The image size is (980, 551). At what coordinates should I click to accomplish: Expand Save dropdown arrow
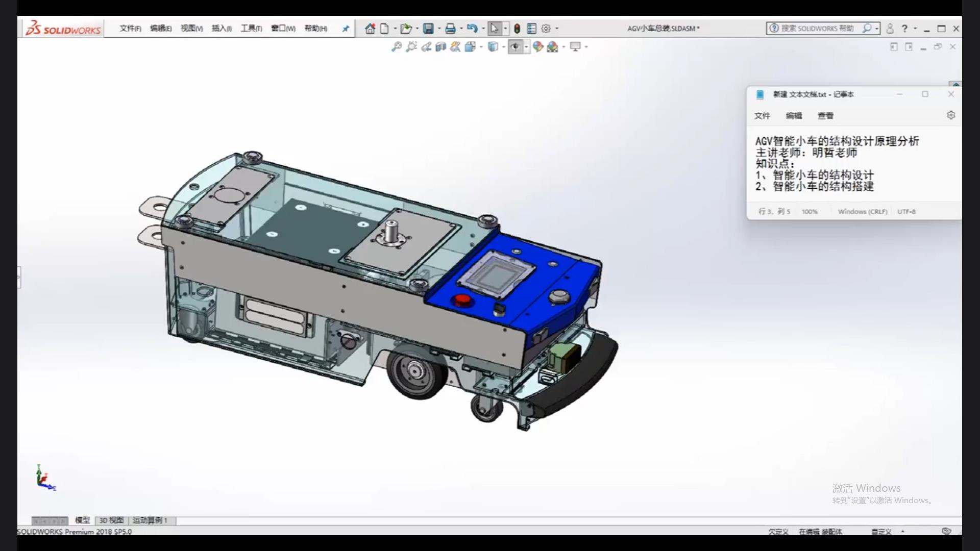coord(439,29)
